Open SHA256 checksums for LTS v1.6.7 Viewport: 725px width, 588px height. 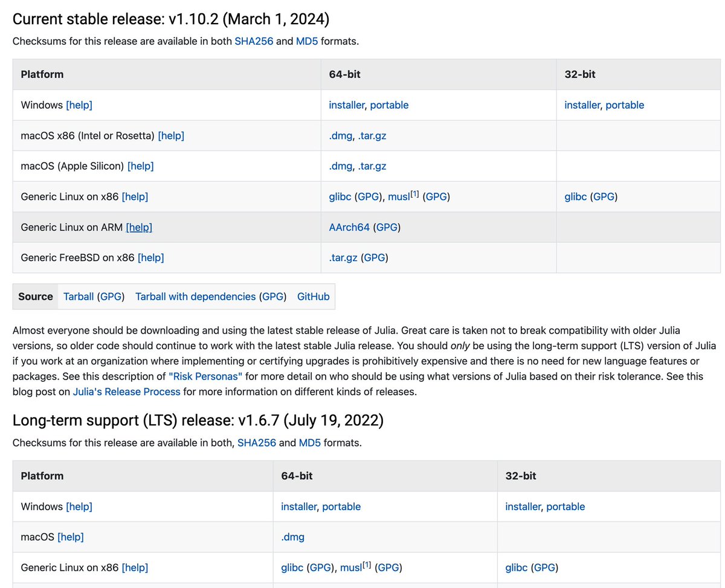click(257, 443)
